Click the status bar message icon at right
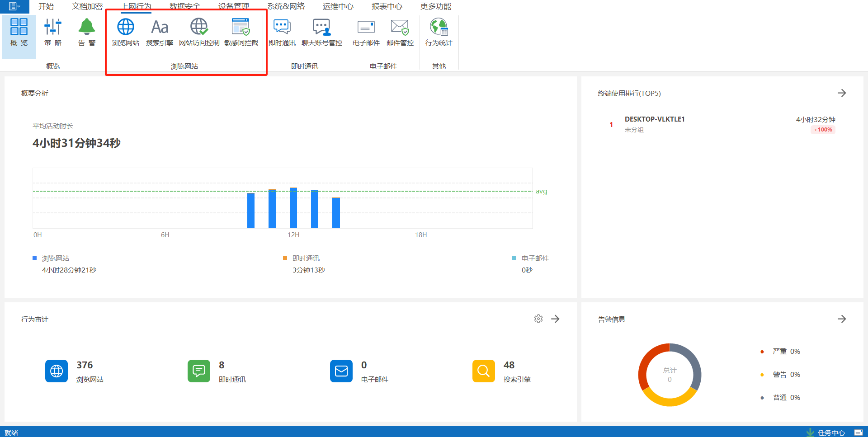 pyautogui.click(x=859, y=432)
